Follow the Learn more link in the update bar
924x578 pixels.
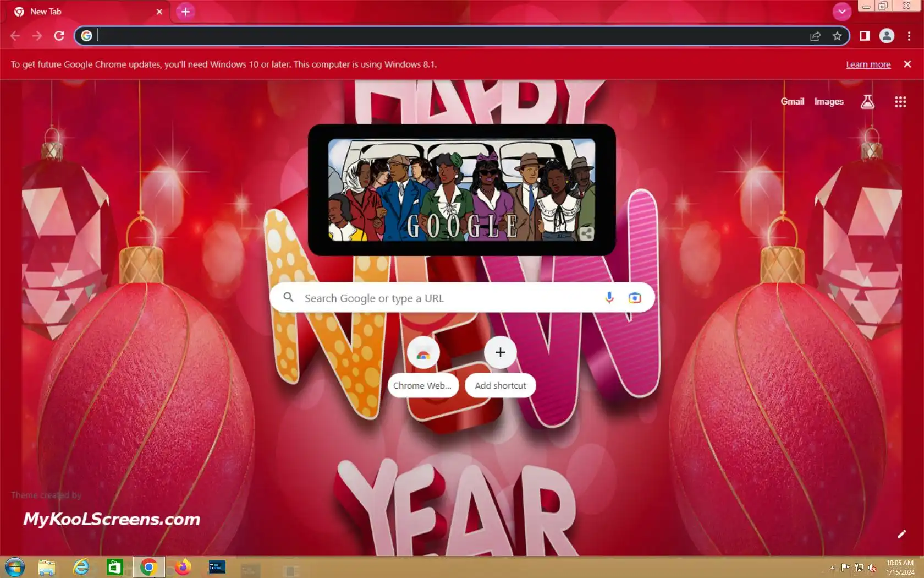pyautogui.click(x=868, y=64)
